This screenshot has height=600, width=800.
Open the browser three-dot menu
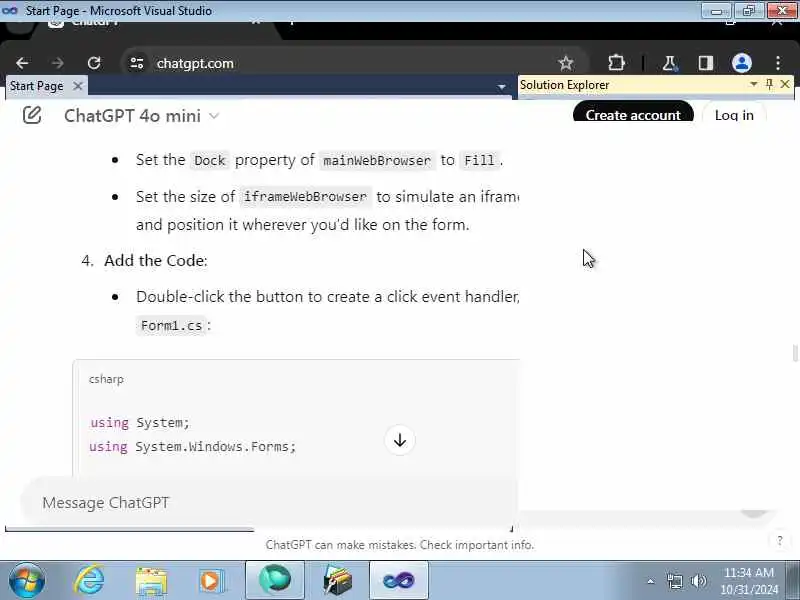(x=778, y=63)
